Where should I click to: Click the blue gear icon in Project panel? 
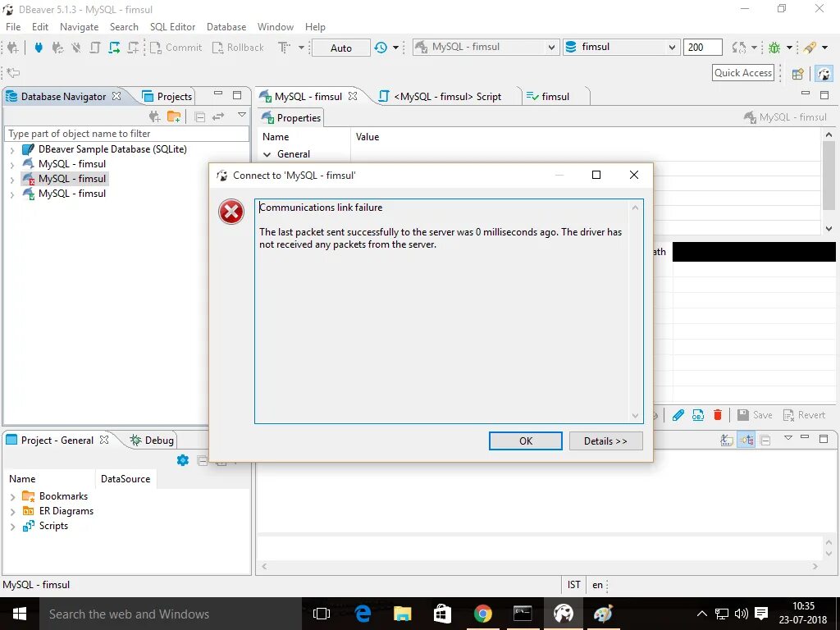pyautogui.click(x=183, y=460)
